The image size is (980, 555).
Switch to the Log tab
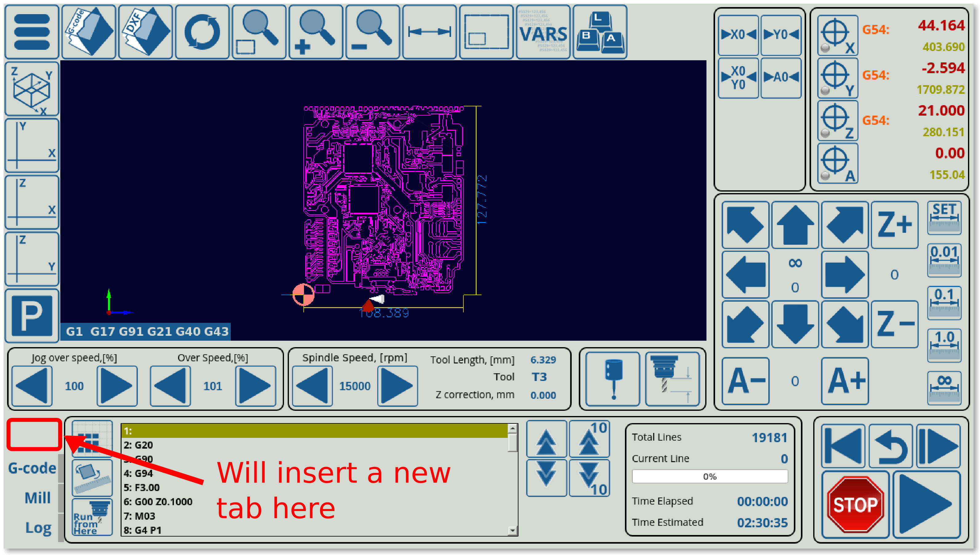coord(38,528)
